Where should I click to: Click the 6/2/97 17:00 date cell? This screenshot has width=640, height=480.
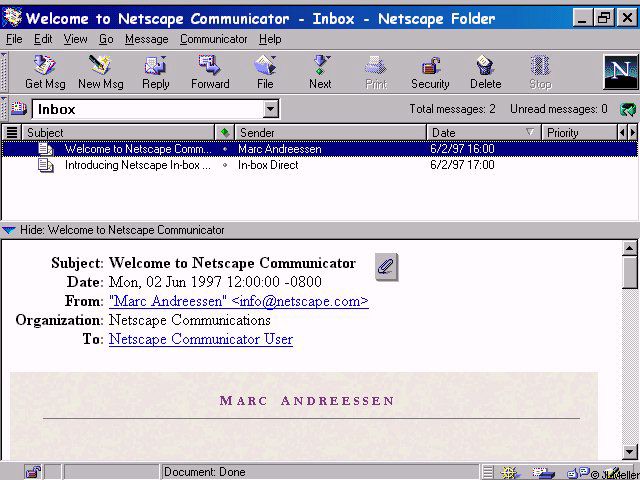(x=462, y=165)
